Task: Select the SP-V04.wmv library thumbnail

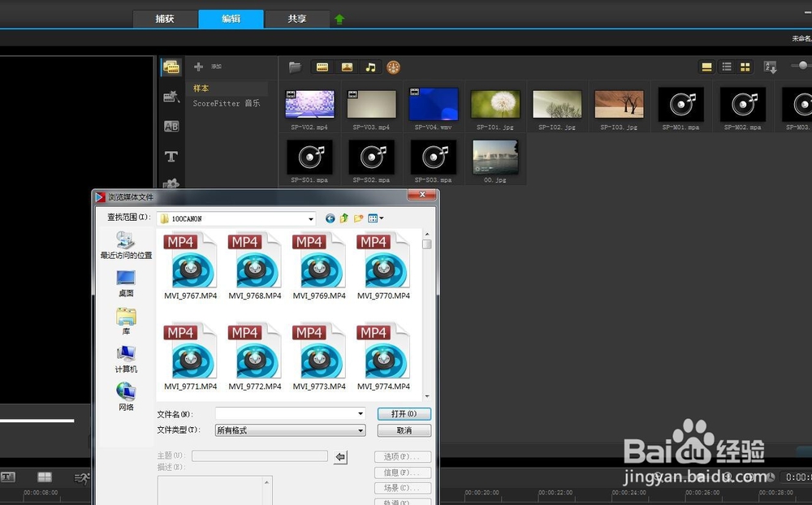Action: (434, 104)
